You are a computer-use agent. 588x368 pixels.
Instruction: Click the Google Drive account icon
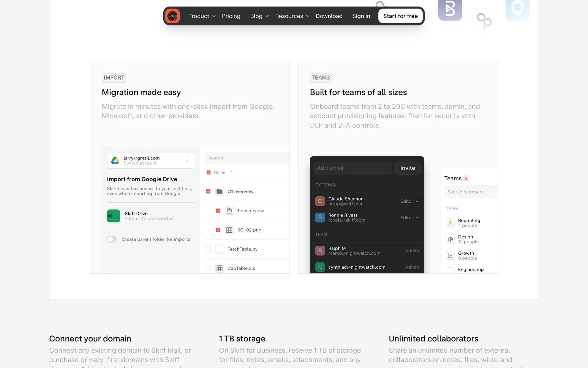point(115,160)
